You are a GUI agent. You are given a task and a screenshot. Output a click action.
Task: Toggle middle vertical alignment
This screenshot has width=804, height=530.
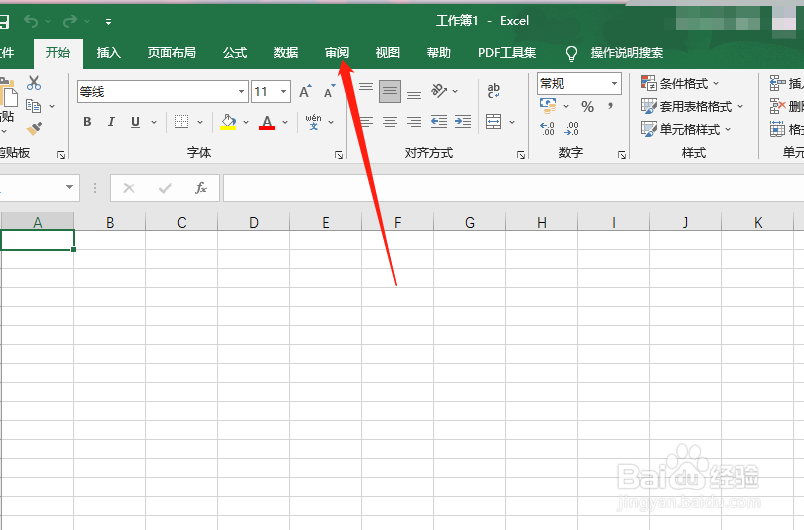390,91
